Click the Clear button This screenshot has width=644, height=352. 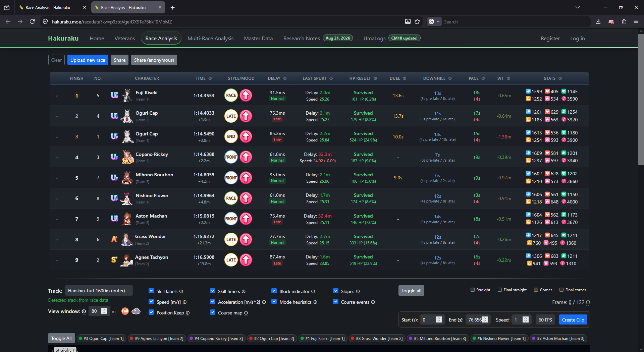[x=56, y=60]
